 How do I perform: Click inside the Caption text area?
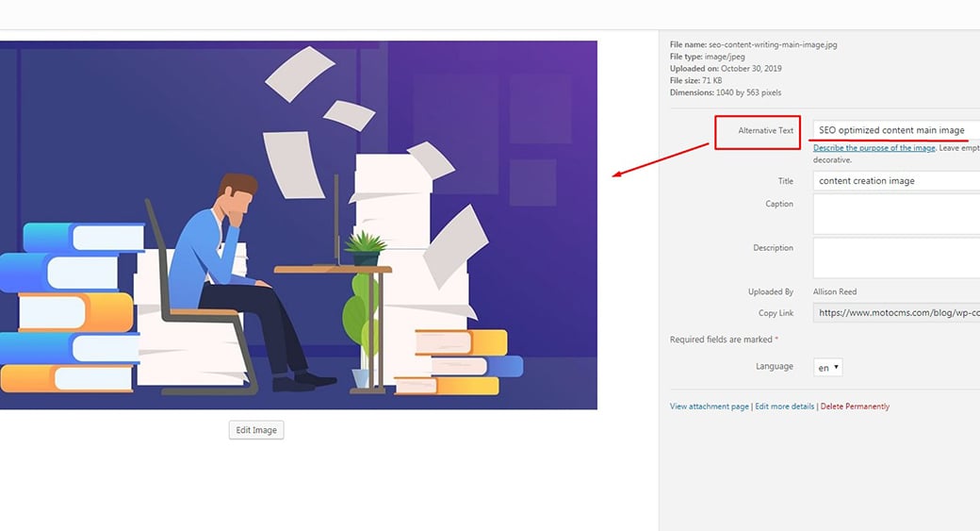click(x=895, y=214)
